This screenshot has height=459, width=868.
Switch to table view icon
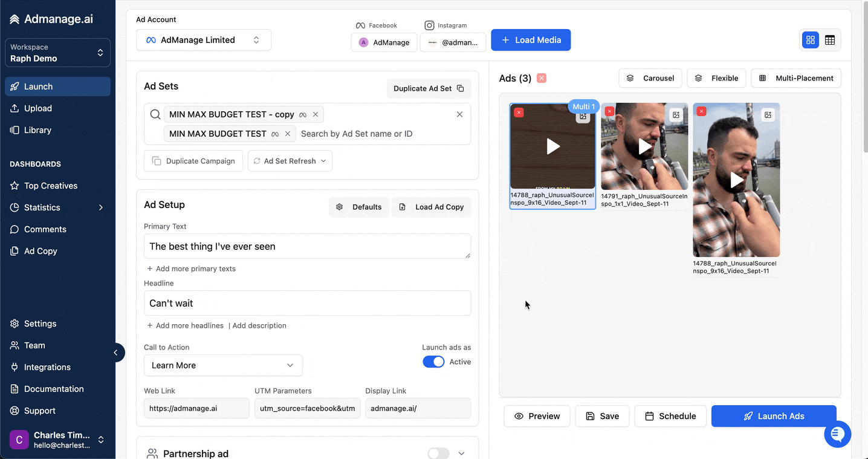[830, 40]
